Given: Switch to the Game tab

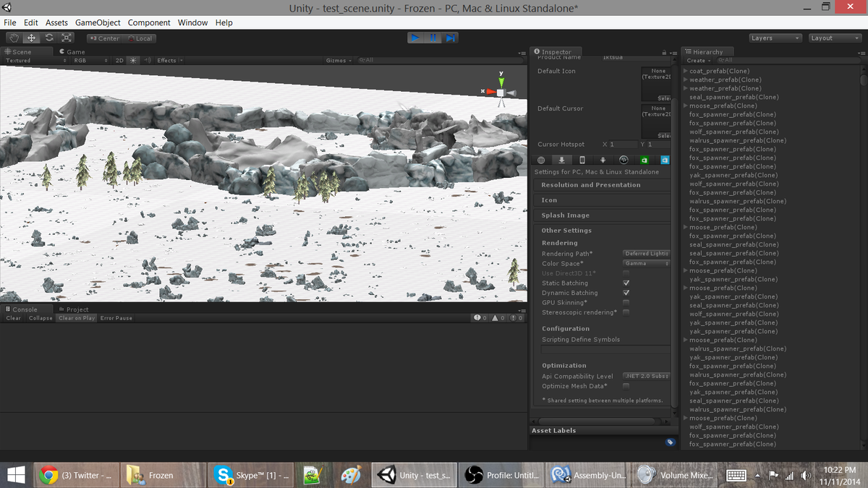Looking at the screenshot, I should (x=72, y=52).
